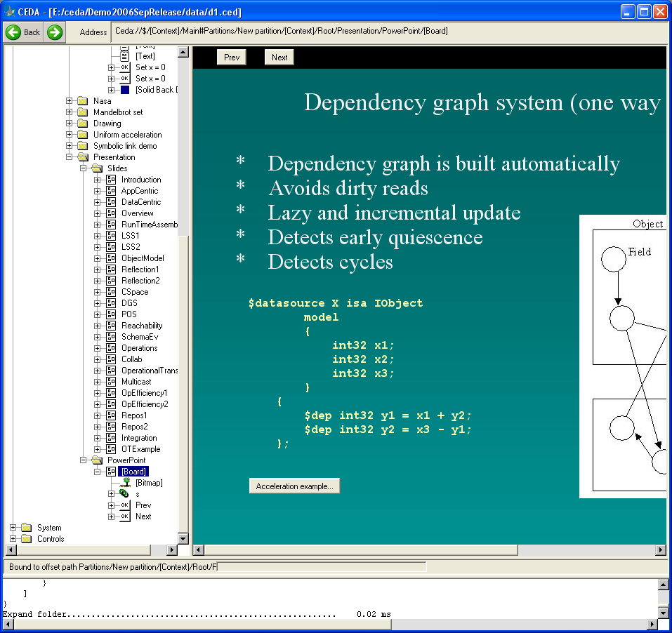Click the Next slide button

pos(279,58)
